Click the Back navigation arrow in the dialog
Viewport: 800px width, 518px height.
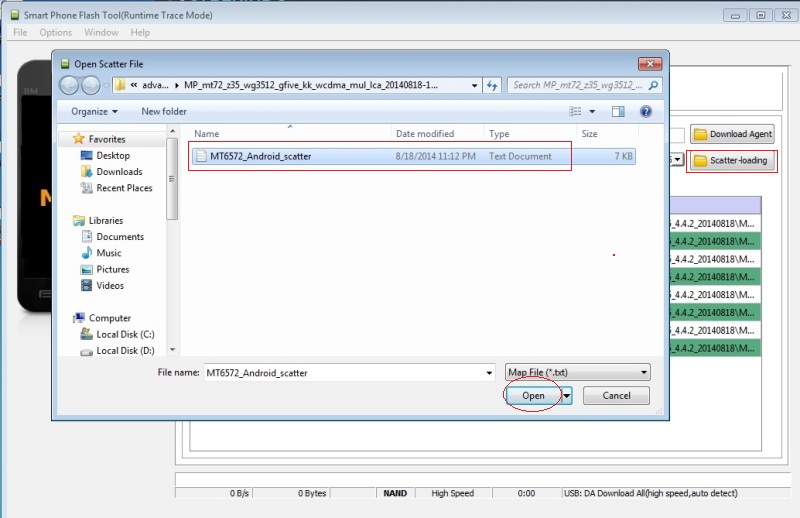click(69, 85)
